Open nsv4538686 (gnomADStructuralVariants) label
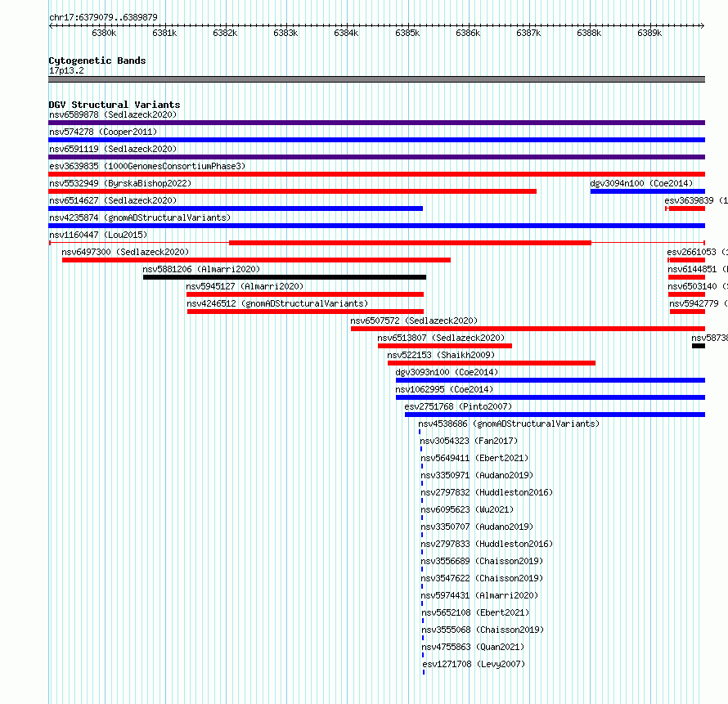Viewport: 728px width, 704px height. click(x=509, y=424)
